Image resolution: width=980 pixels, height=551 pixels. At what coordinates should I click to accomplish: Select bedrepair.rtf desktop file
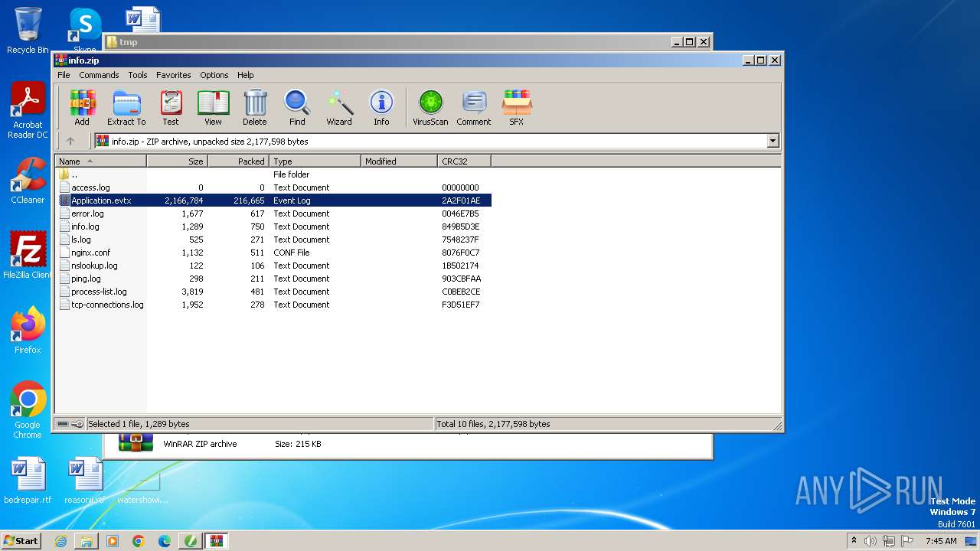click(28, 481)
